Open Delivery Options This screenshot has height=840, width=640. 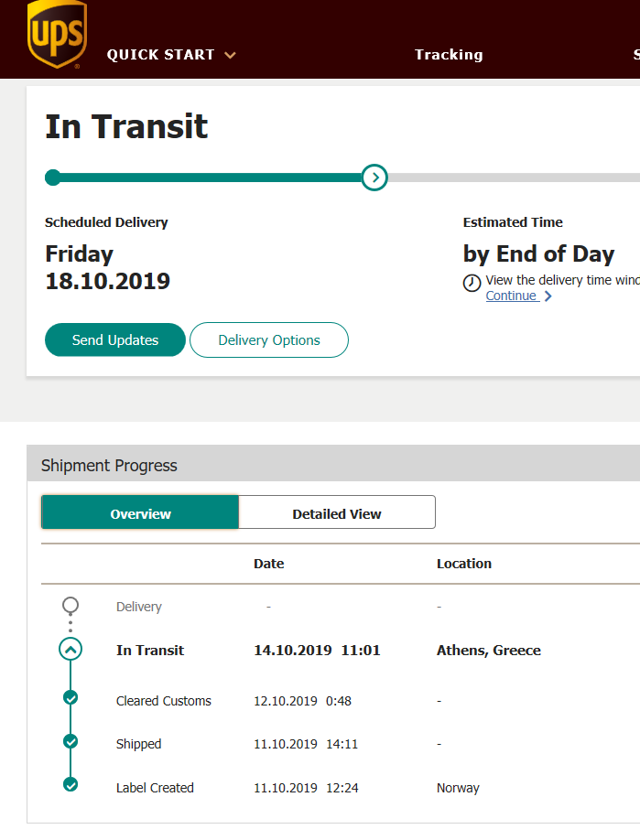click(269, 339)
